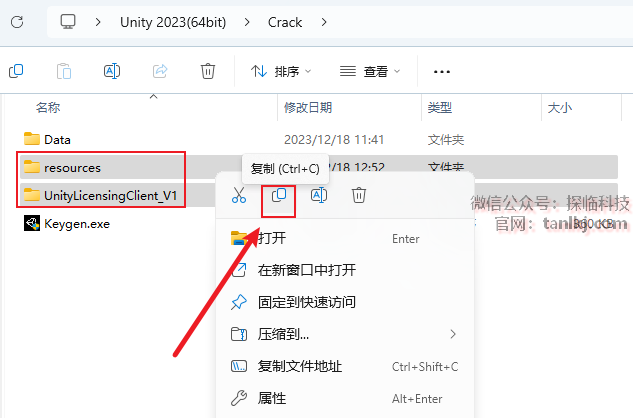Image resolution: width=633 pixels, height=418 pixels.
Task: Click the delete icon in context menu
Action: click(358, 195)
